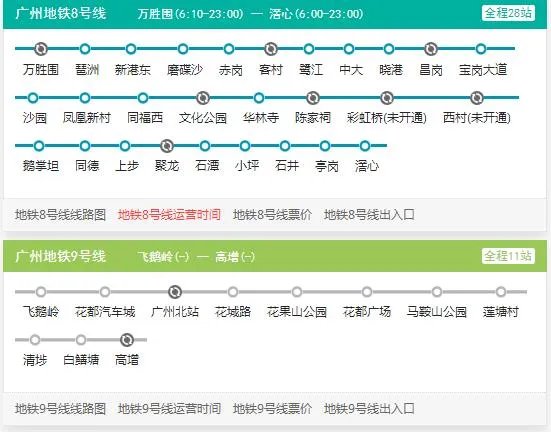551x432 pixels.
Task: Select the 花都汽车城 station marker
Action: 105,292
